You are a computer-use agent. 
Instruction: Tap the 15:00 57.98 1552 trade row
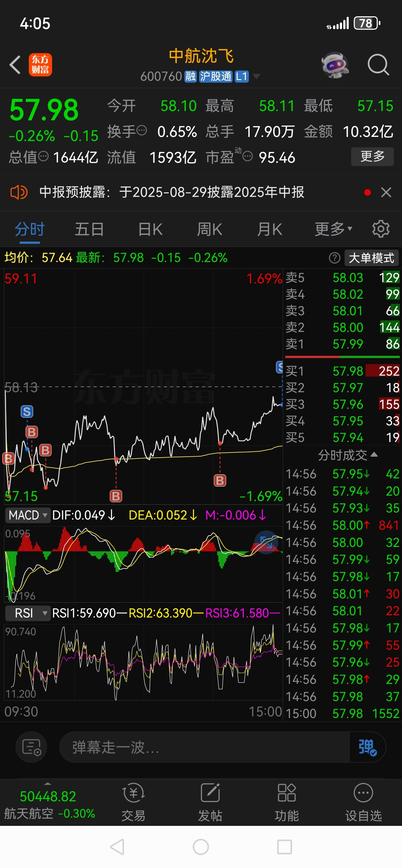click(x=342, y=714)
